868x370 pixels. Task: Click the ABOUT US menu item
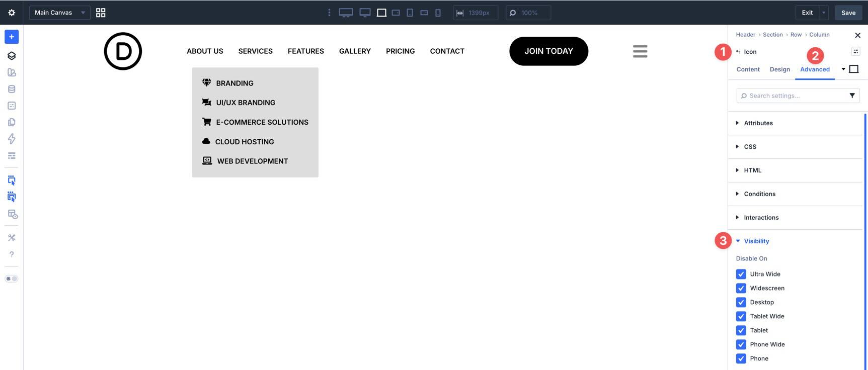[x=205, y=51]
